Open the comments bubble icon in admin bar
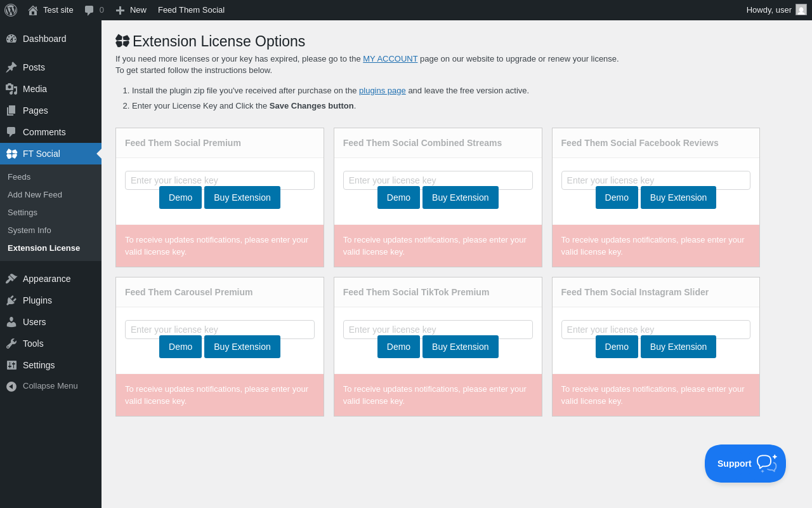 89,10
